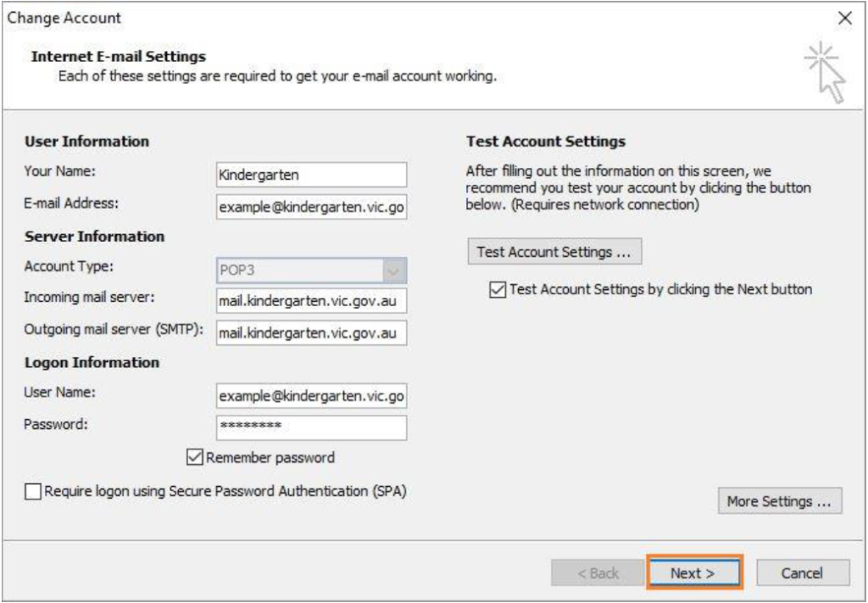Click into the Your Name field
868x603 pixels.
click(x=311, y=176)
